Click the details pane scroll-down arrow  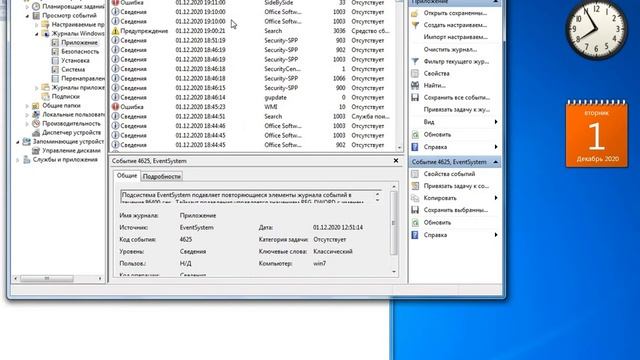point(394,272)
